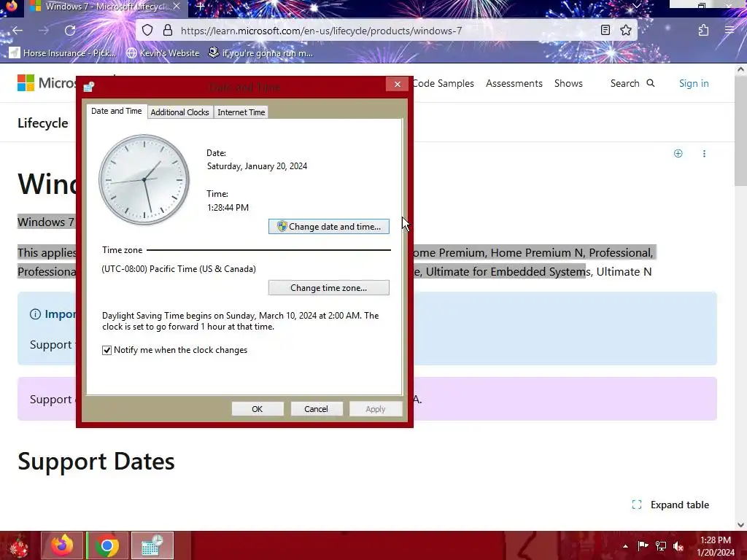This screenshot has width=747, height=560.
Task: Click OK in Date and Time dialog
Action: (x=258, y=409)
